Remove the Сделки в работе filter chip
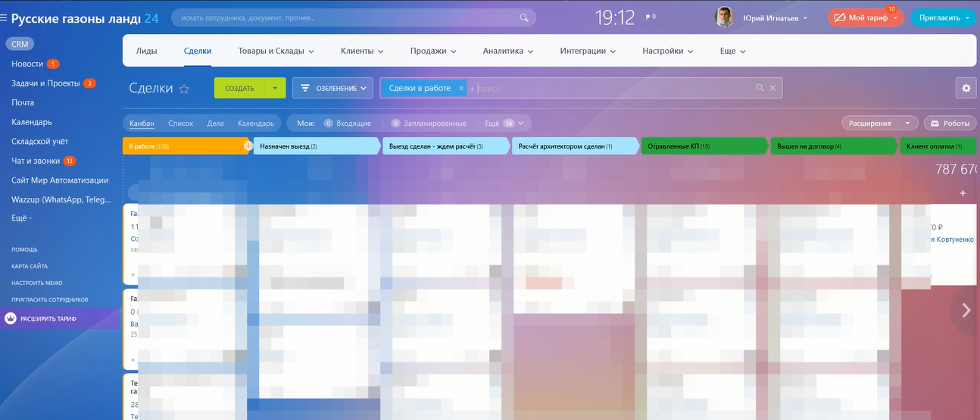The width and height of the screenshot is (980, 420). tap(461, 88)
